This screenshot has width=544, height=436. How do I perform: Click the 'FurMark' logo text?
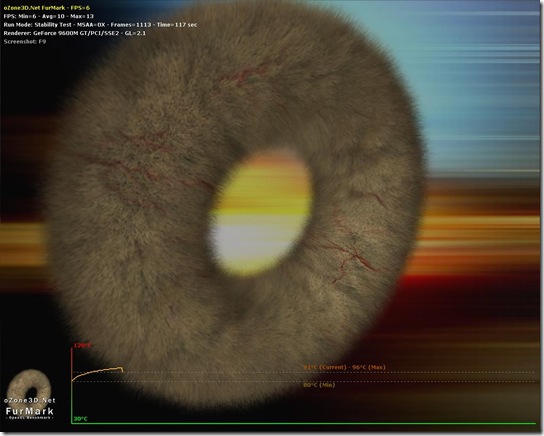(30, 411)
